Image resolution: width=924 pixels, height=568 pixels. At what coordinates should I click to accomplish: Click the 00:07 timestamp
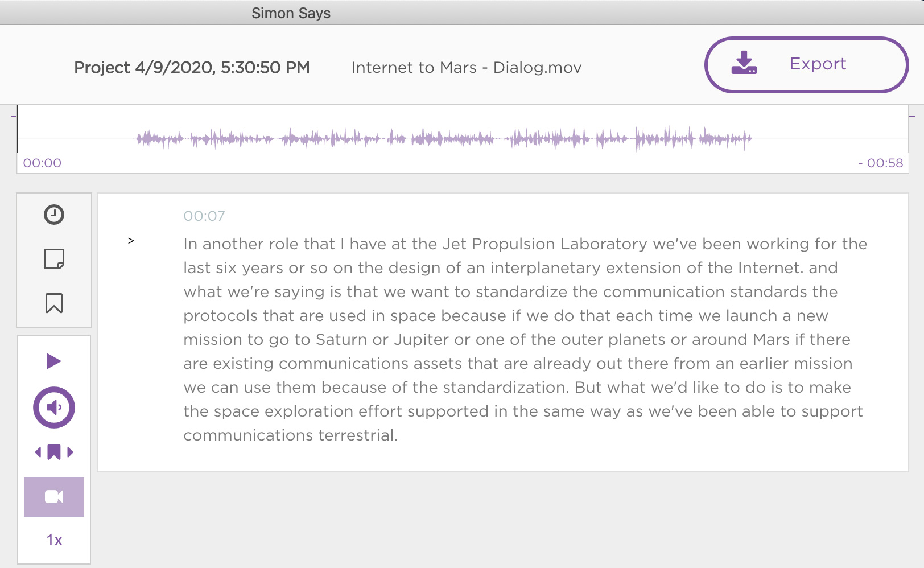[204, 216]
